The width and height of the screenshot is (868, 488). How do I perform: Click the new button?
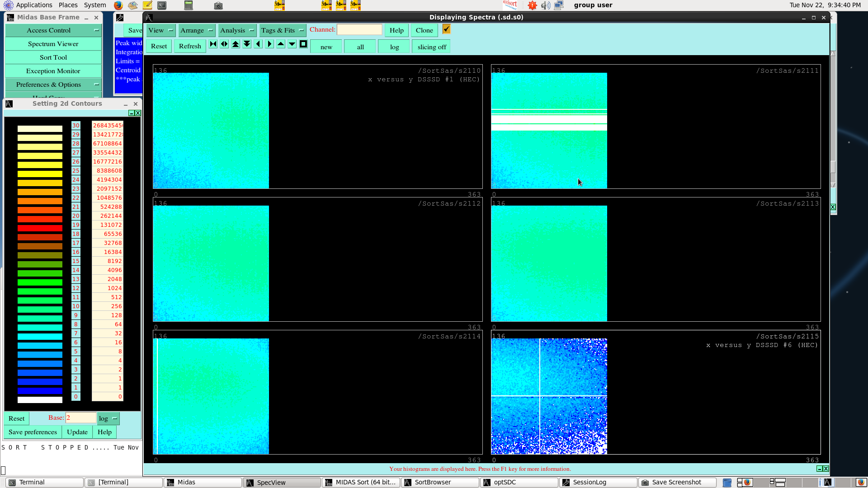click(x=326, y=47)
